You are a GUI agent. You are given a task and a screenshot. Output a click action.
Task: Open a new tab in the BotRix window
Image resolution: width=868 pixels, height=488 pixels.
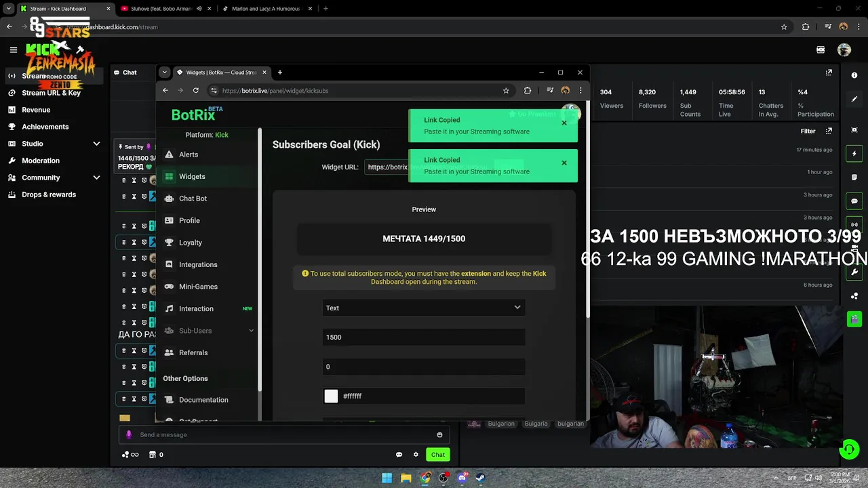tap(280, 73)
